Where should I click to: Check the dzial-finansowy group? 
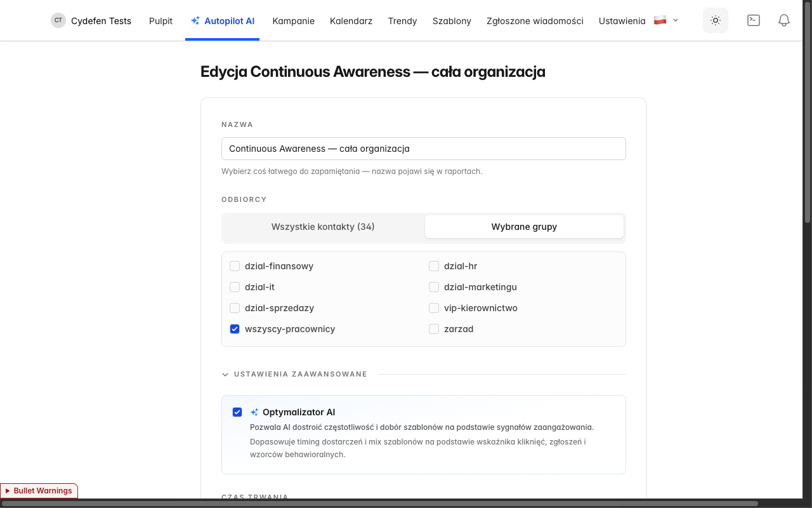[235, 266]
